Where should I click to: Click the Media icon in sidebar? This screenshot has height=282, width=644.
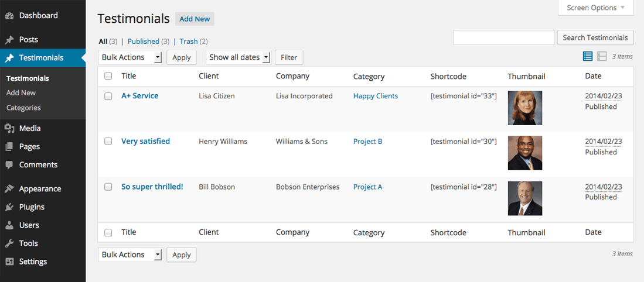point(9,129)
